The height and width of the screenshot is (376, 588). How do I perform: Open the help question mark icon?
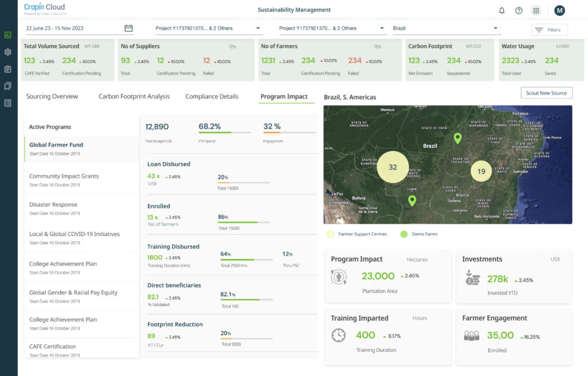coord(519,10)
